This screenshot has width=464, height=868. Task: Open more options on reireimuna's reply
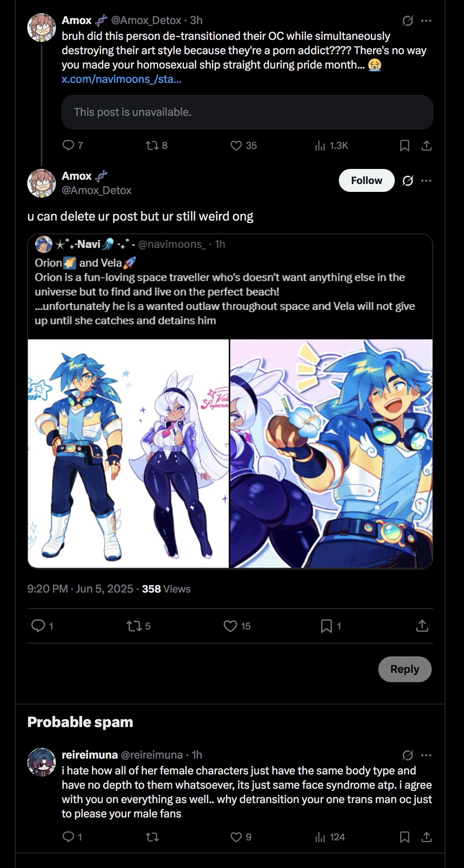[x=426, y=755]
